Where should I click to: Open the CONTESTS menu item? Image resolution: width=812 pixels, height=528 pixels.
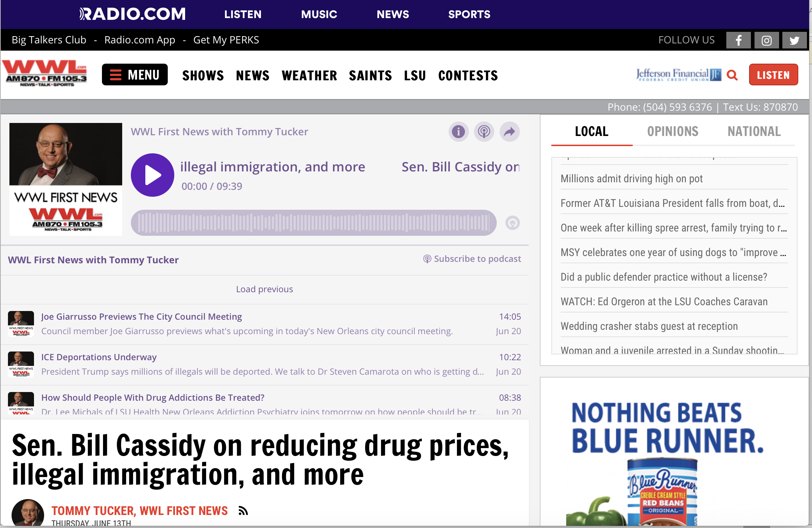(x=468, y=75)
